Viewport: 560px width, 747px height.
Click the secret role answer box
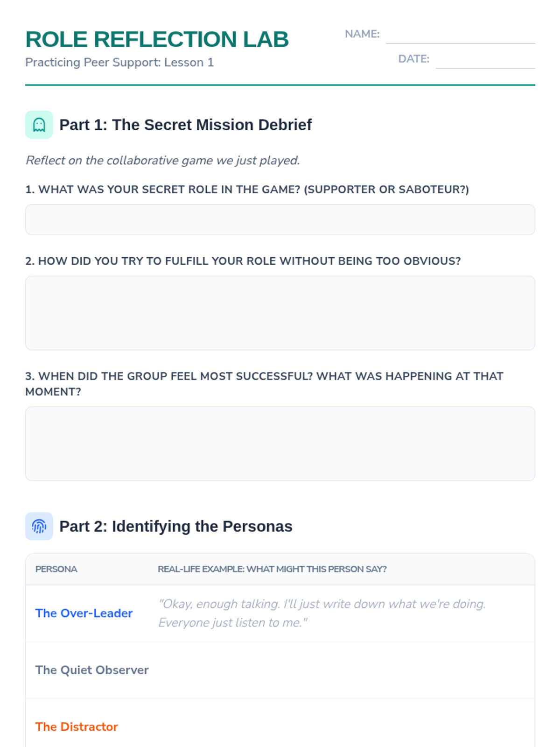click(280, 219)
